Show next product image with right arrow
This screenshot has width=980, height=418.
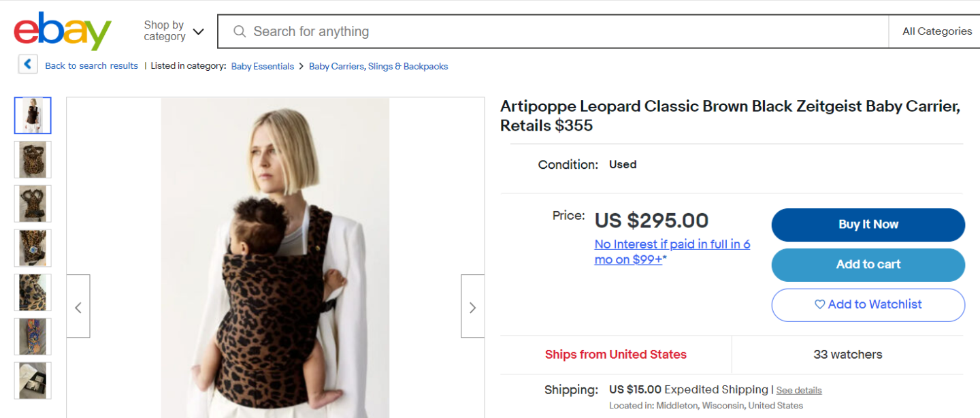coord(472,307)
